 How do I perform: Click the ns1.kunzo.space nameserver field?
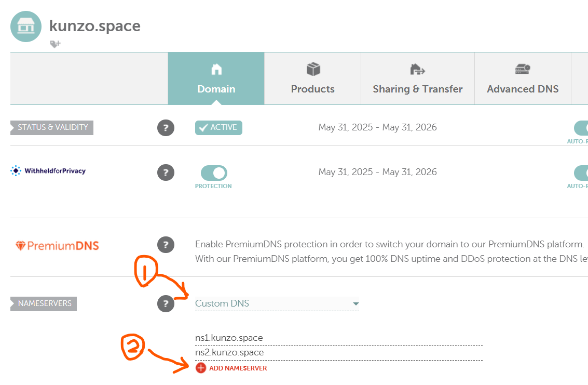tap(338, 338)
